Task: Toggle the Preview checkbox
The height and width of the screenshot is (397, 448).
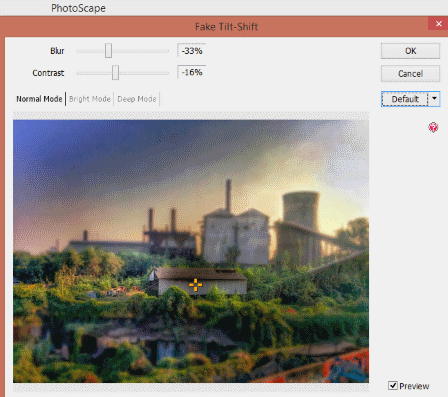Action: 393,386
